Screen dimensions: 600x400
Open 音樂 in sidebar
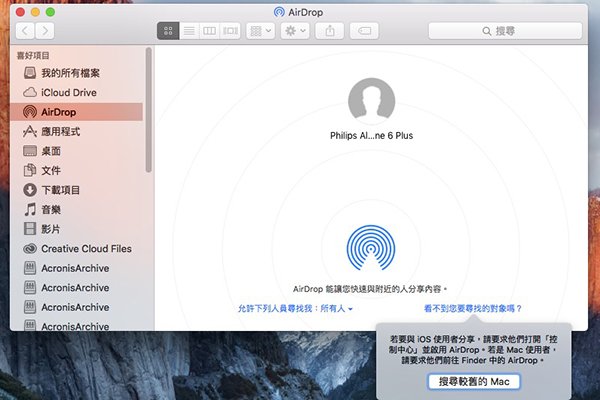click(77, 209)
